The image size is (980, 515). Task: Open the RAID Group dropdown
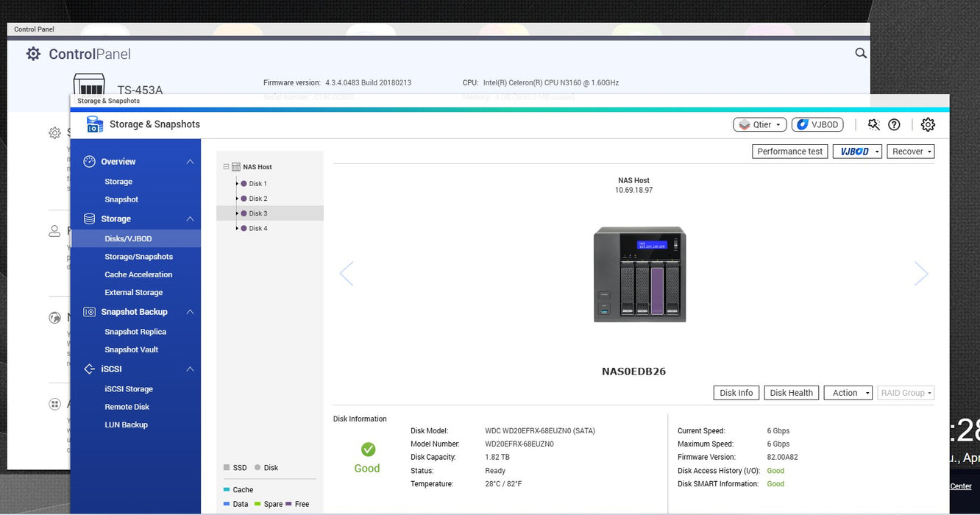[x=906, y=393]
